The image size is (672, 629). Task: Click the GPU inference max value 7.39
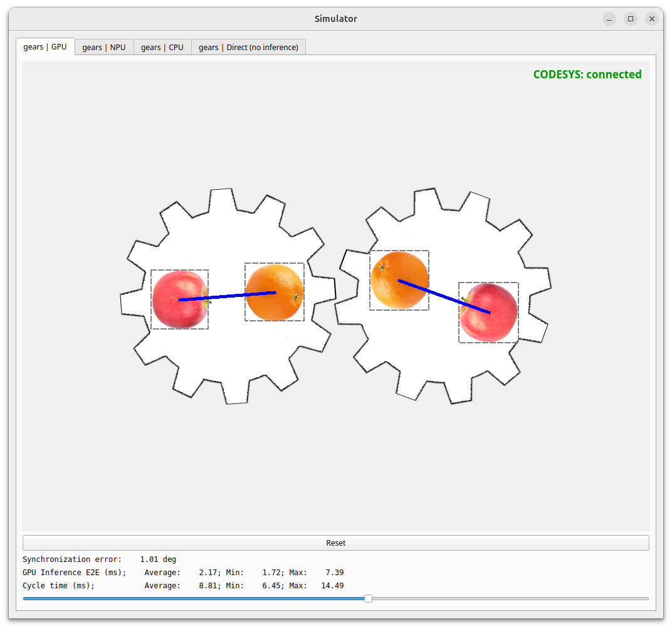click(335, 573)
